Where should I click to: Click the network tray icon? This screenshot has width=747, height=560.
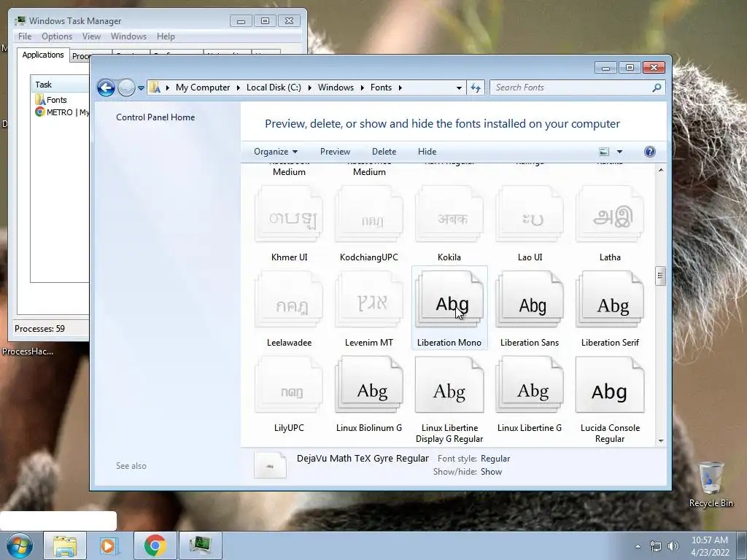click(x=656, y=546)
